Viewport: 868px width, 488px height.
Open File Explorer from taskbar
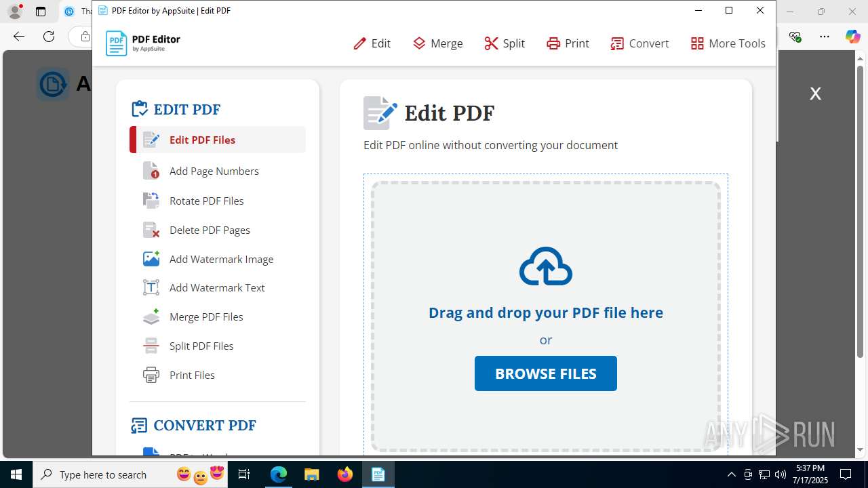point(311,474)
